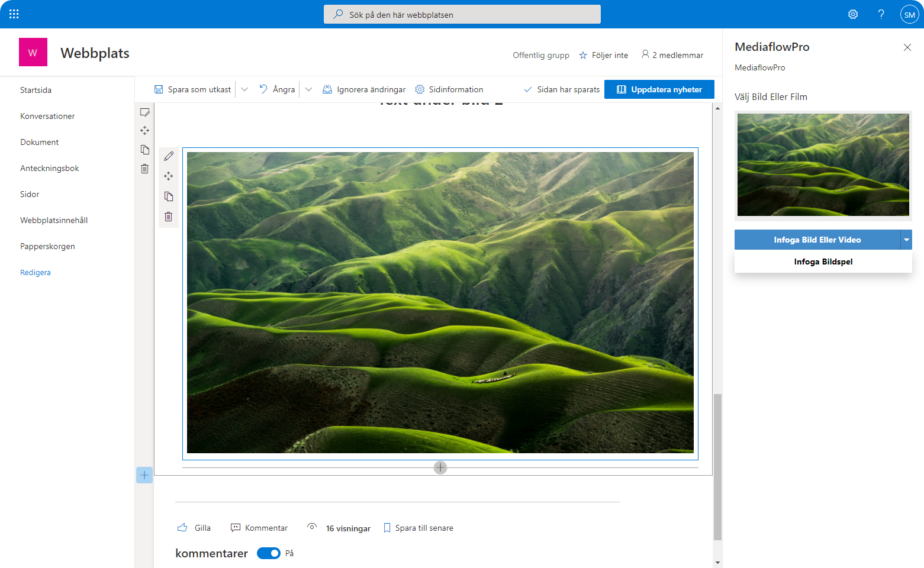Click the Offentlig grupp label
924x568 pixels.
[541, 55]
